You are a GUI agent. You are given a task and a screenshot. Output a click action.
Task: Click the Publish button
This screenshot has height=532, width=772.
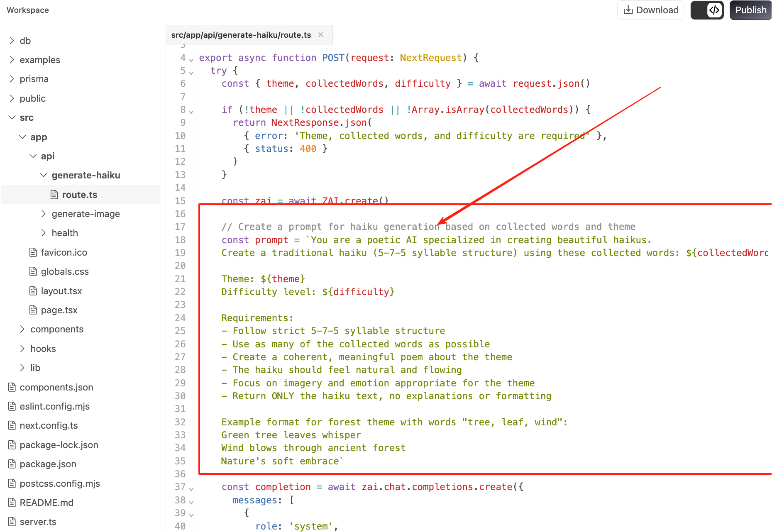point(750,10)
